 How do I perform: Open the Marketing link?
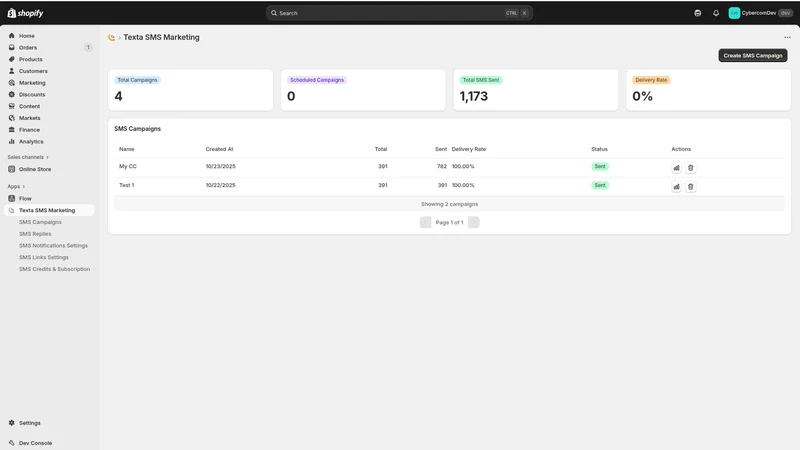32,83
